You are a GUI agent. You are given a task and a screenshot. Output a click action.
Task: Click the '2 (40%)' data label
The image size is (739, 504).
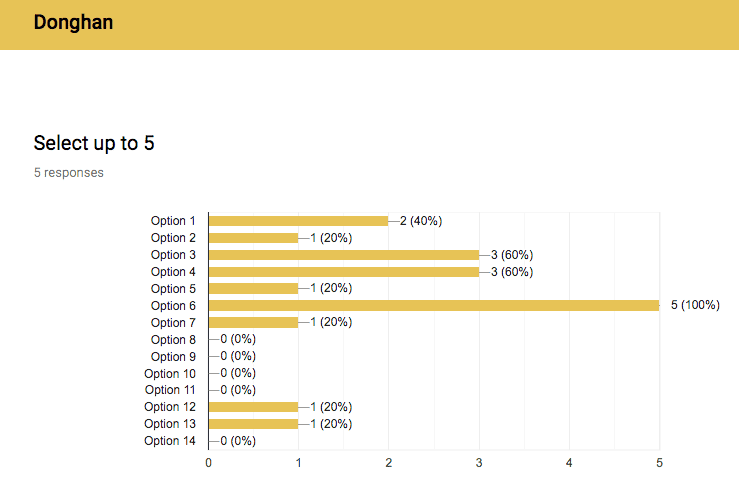click(x=421, y=221)
